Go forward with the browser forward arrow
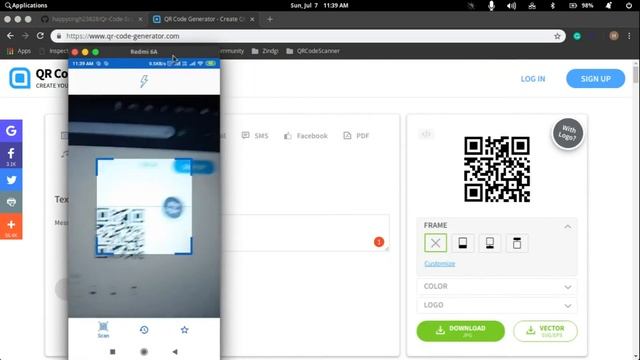 click(25, 36)
